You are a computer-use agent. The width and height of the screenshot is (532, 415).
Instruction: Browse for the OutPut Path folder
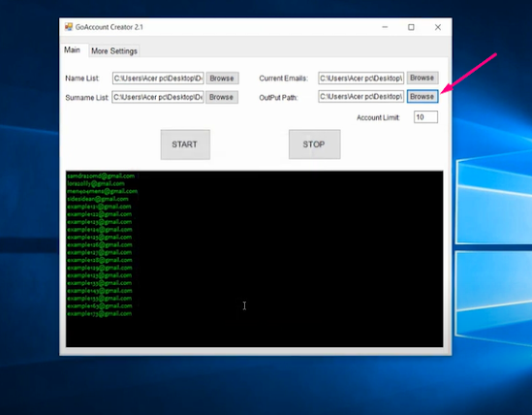(x=422, y=96)
